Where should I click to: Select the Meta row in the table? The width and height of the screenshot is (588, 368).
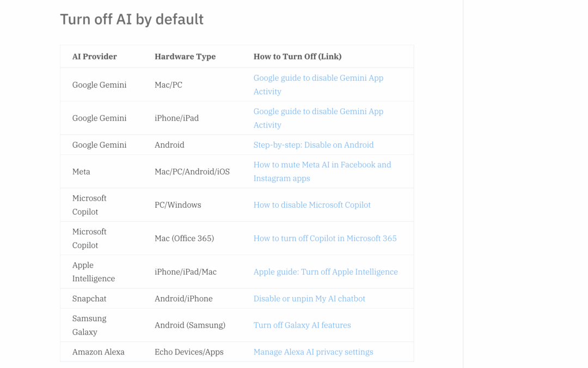point(81,171)
